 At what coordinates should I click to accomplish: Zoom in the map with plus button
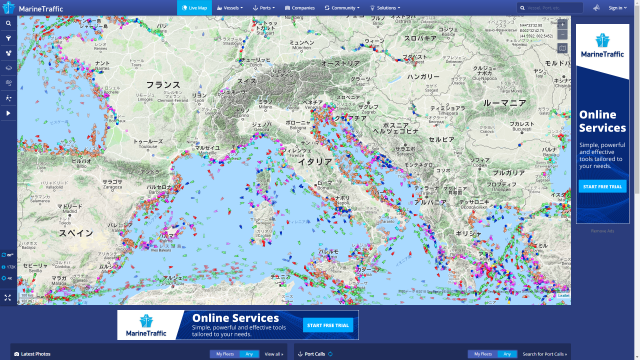(x=562, y=24)
